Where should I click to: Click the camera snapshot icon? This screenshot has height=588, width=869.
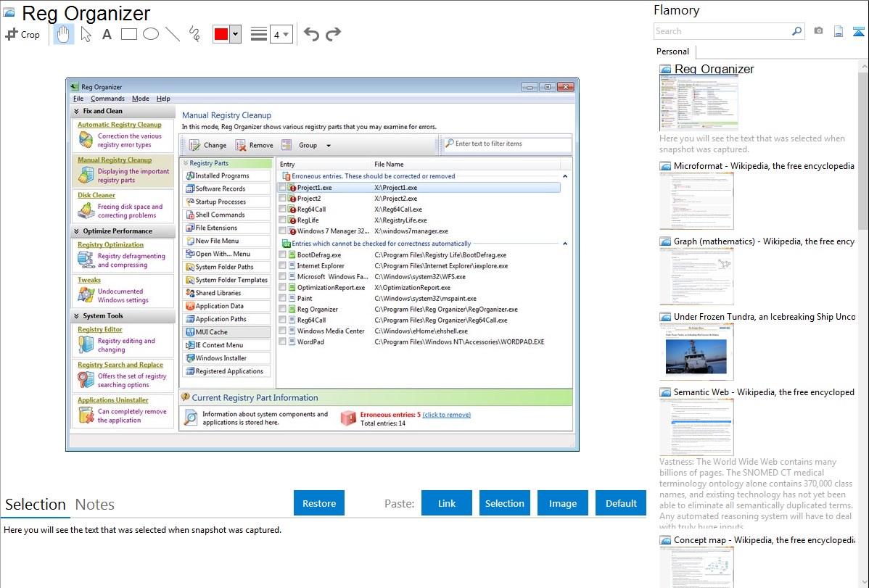pos(818,31)
